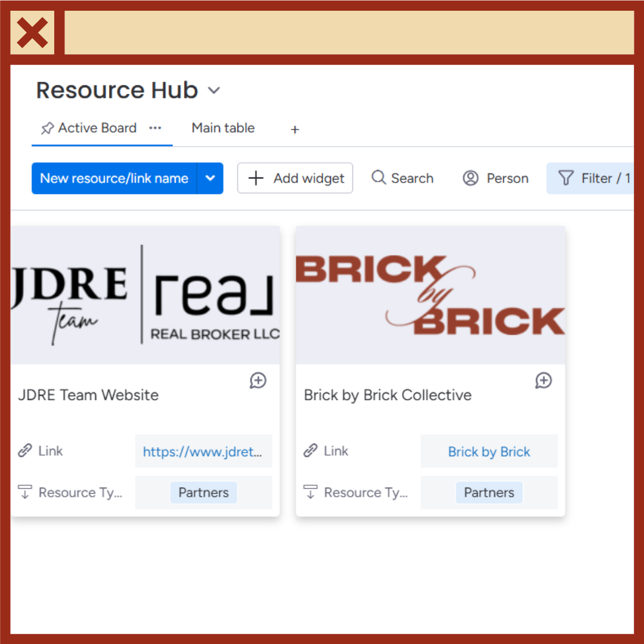Click the Resource Type icon on Brick card
This screenshot has width=644, height=644.
(x=310, y=492)
